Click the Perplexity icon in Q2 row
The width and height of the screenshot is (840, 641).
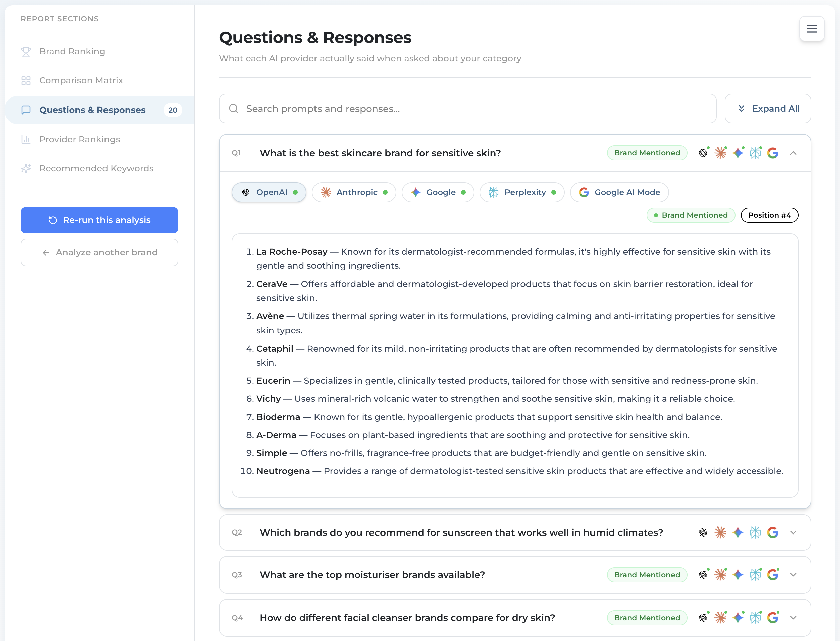coord(755,532)
